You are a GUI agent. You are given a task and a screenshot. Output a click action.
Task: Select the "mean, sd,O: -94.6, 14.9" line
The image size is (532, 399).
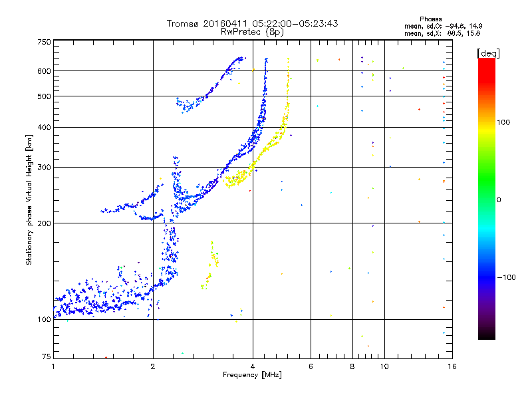[443, 26]
